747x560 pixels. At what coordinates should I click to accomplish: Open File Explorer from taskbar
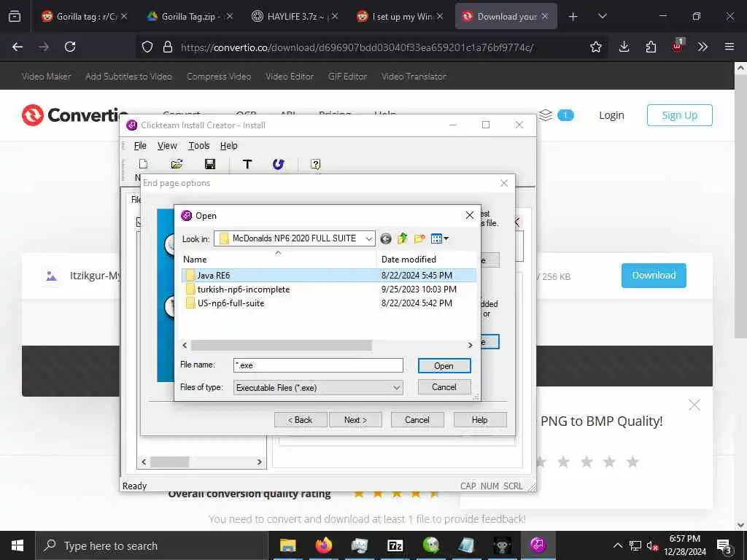click(x=287, y=545)
